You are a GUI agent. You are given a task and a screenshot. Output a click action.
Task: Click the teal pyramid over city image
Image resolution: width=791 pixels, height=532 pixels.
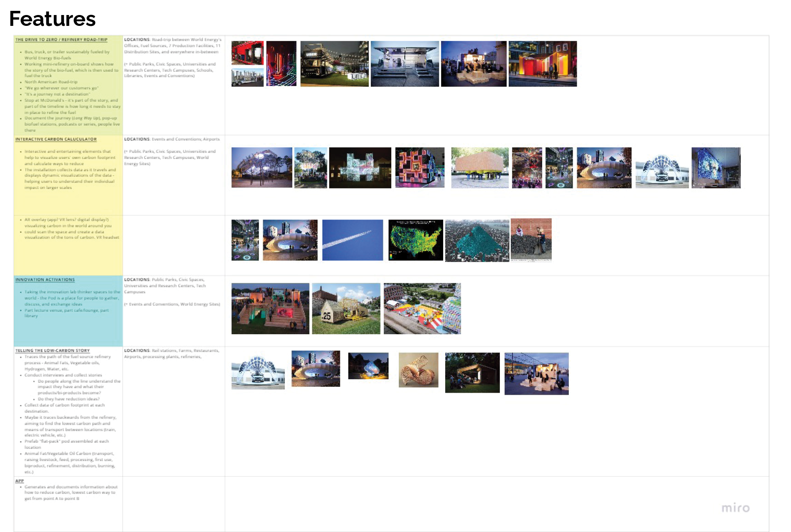[x=477, y=241]
